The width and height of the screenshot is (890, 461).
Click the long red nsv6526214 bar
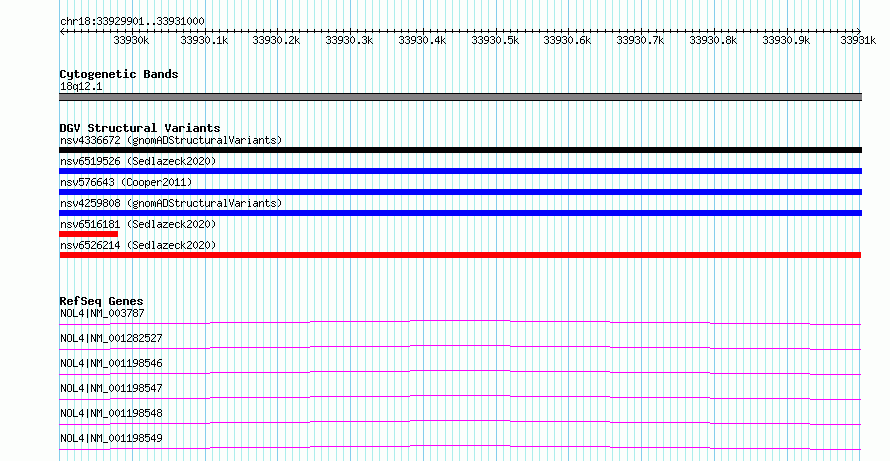pos(460,255)
